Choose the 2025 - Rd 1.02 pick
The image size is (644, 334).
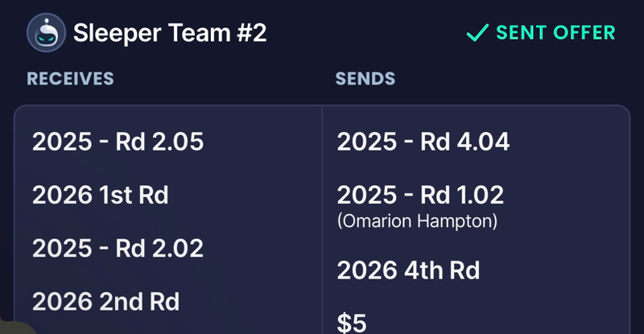coord(420,195)
